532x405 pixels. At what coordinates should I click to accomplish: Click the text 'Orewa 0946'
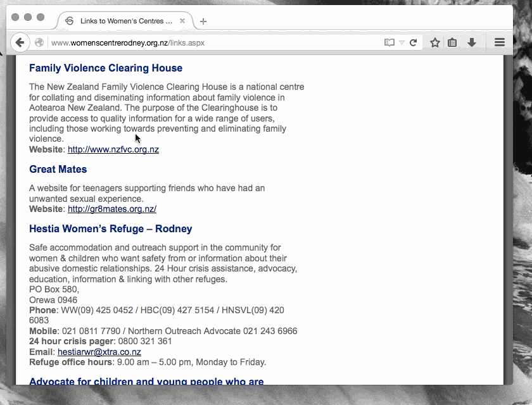(53, 300)
